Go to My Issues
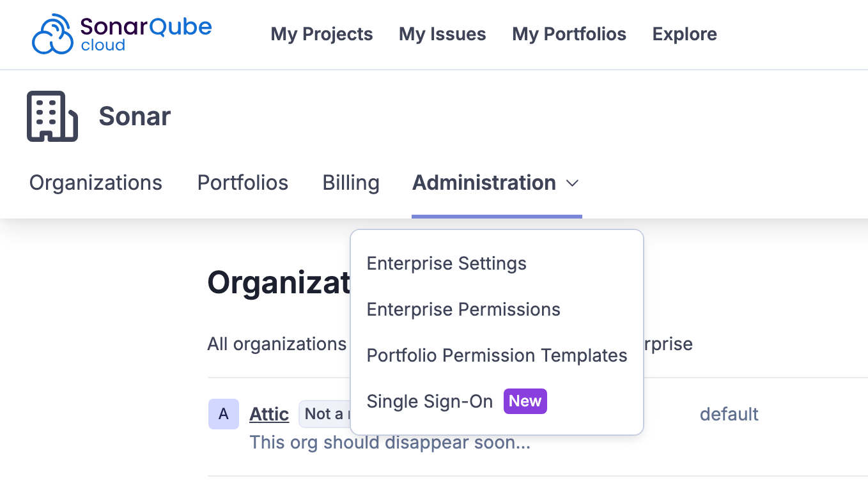Screen dimensions: 868x492 pyautogui.click(x=442, y=34)
